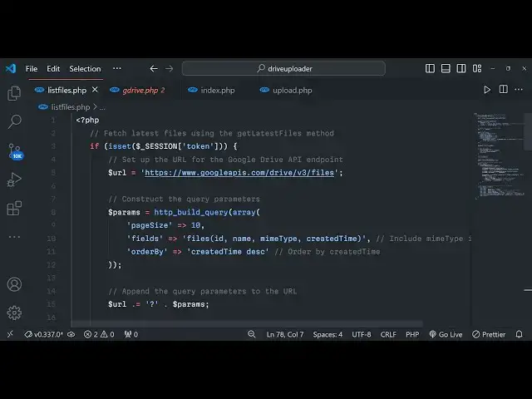Open the Search view in activity bar
Screen dimensions: 532x399
click(x=14, y=121)
